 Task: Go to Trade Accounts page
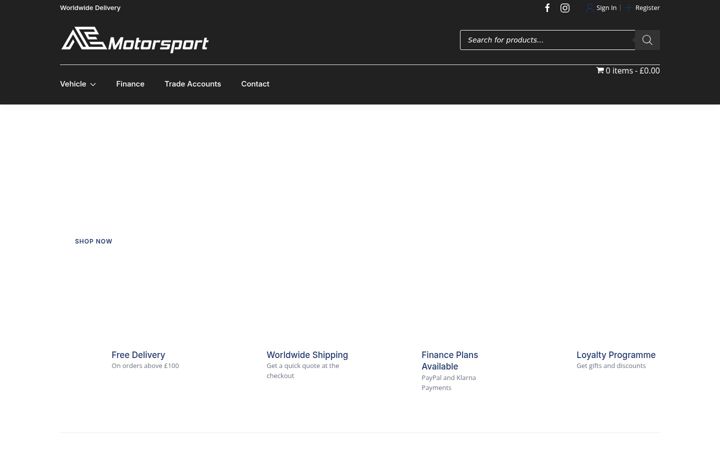(x=192, y=84)
